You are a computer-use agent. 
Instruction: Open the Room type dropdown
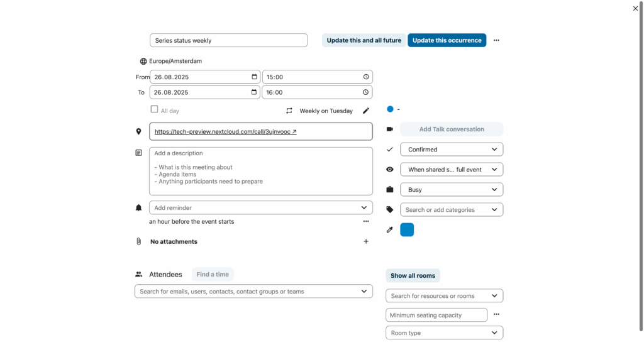click(444, 332)
